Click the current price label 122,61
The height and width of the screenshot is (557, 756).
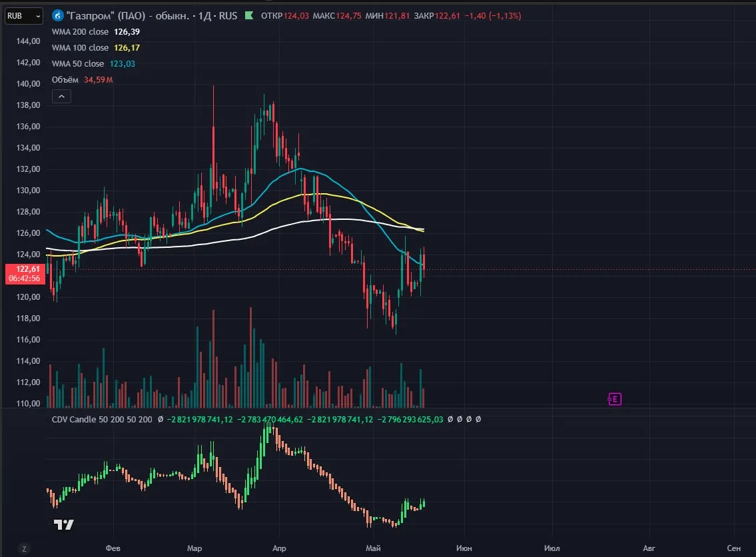(25, 274)
